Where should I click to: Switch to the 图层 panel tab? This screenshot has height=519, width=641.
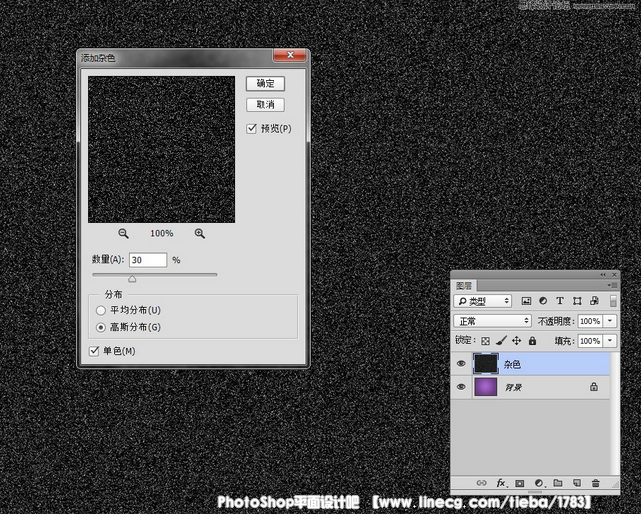coord(466,285)
